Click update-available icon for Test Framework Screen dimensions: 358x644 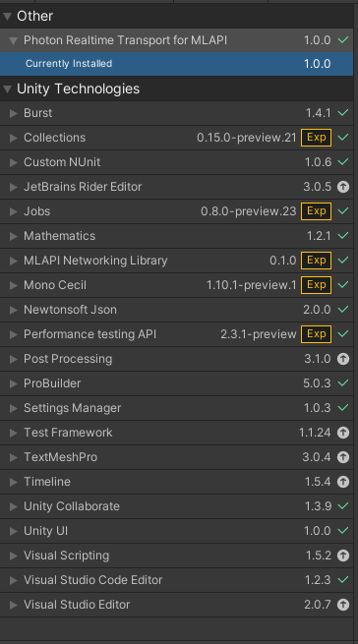pos(343,433)
